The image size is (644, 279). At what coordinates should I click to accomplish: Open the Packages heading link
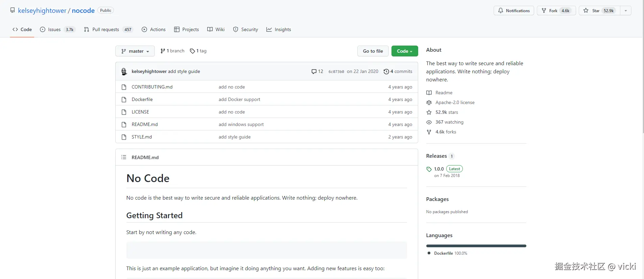437,199
